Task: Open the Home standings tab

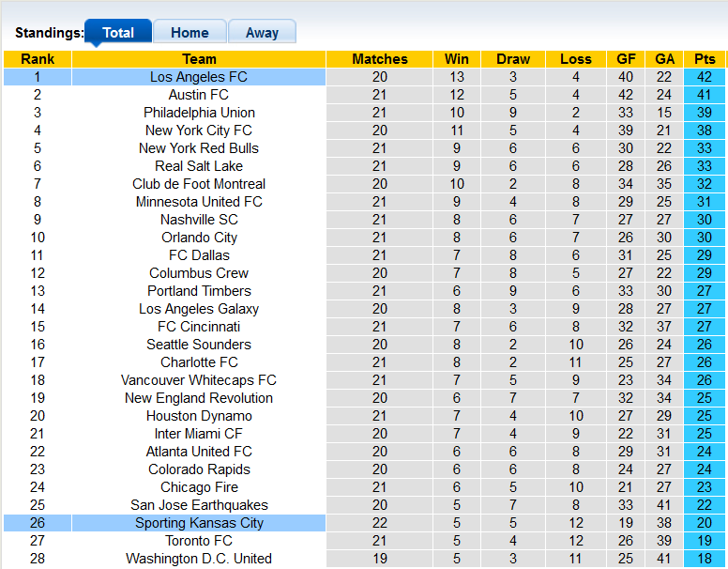Action: tap(190, 32)
